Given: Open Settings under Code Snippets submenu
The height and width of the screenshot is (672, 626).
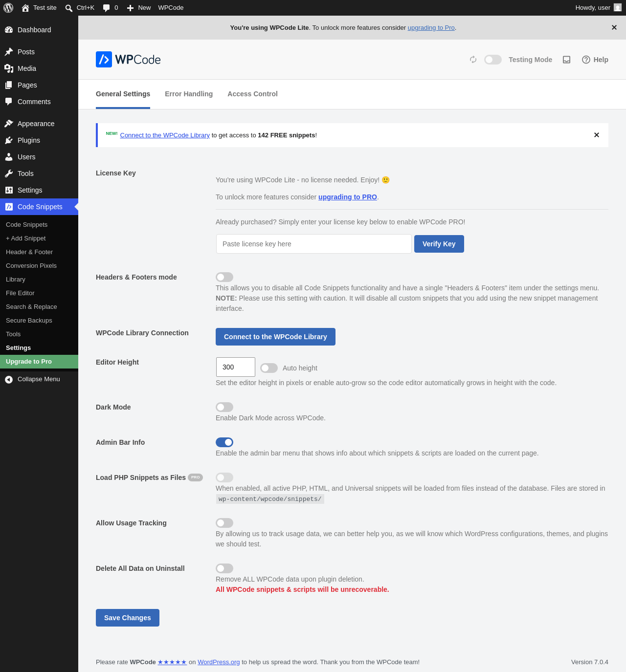Looking at the screenshot, I should coord(39,348).
